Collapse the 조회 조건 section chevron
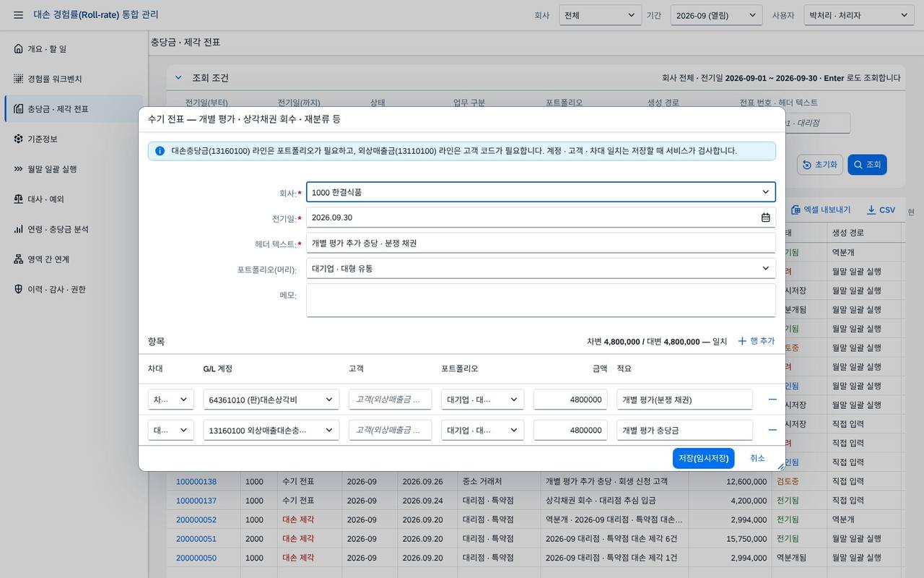 pos(178,78)
